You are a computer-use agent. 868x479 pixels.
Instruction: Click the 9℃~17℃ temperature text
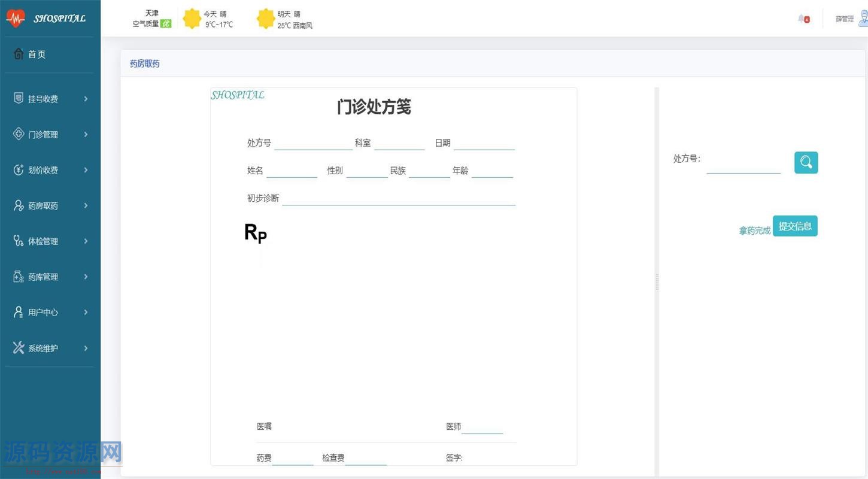[219, 25]
